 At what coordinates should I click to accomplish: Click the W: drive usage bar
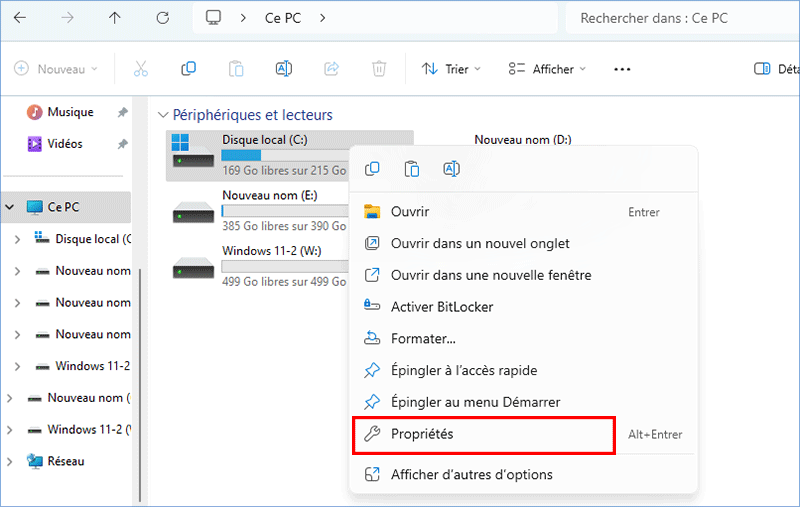coord(285,266)
